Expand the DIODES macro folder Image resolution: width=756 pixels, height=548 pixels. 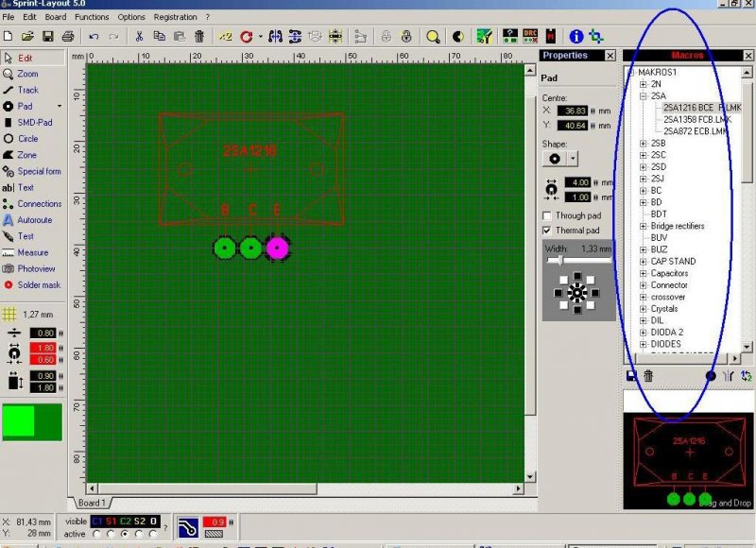(x=643, y=344)
